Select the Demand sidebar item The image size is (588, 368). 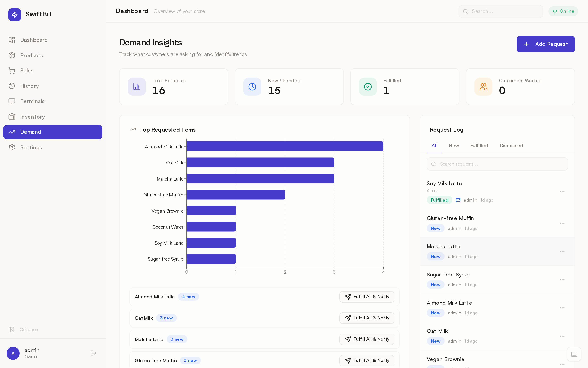point(53,132)
